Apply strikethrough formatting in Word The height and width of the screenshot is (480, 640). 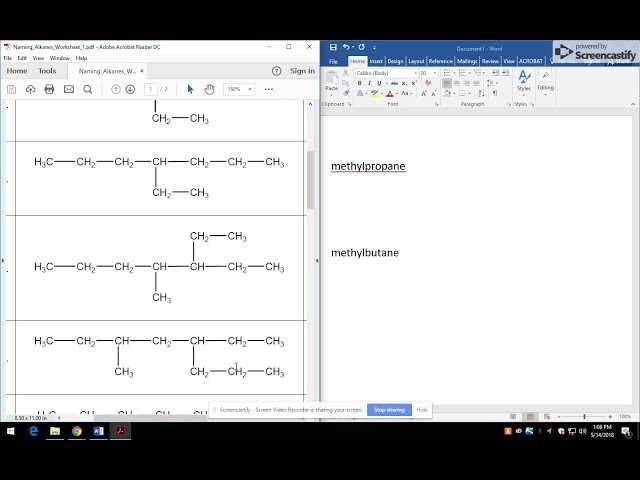[394, 83]
